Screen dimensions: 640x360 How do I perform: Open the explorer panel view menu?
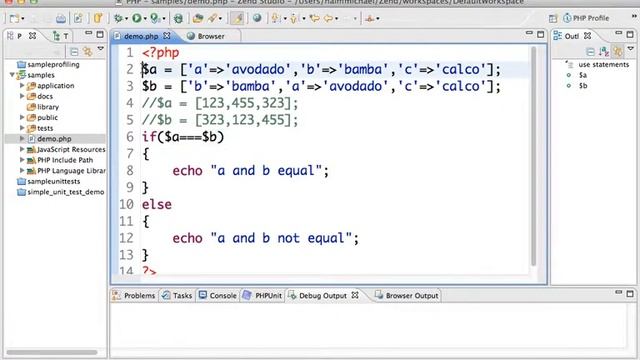(100, 49)
